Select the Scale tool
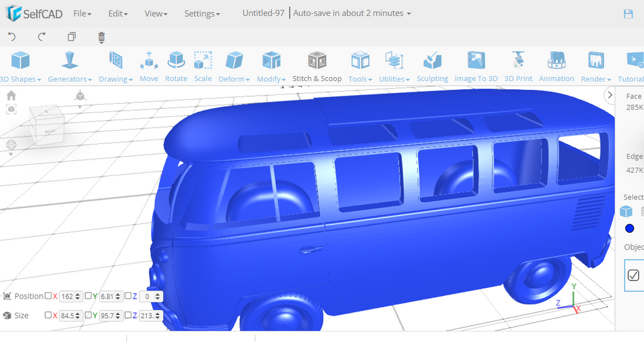The height and width of the screenshot is (342, 644). click(203, 67)
